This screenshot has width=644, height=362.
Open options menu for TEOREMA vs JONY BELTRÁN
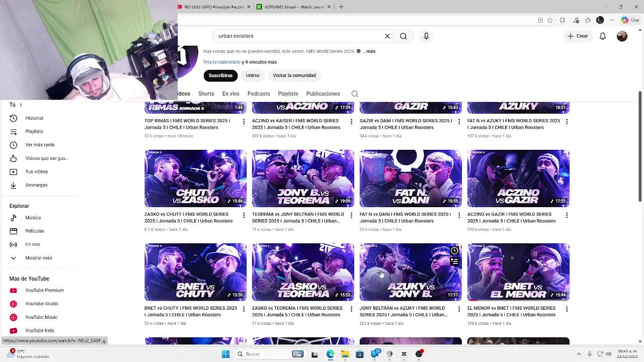point(352,215)
